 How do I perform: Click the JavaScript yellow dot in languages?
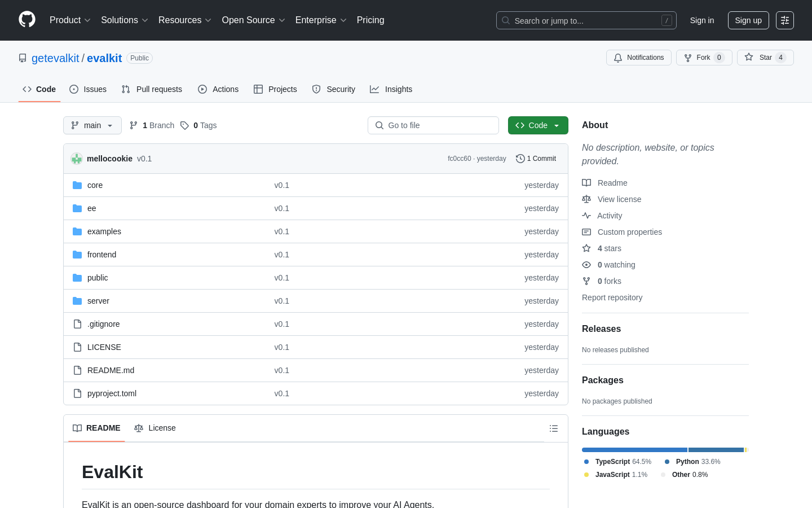[x=586, y=475]
